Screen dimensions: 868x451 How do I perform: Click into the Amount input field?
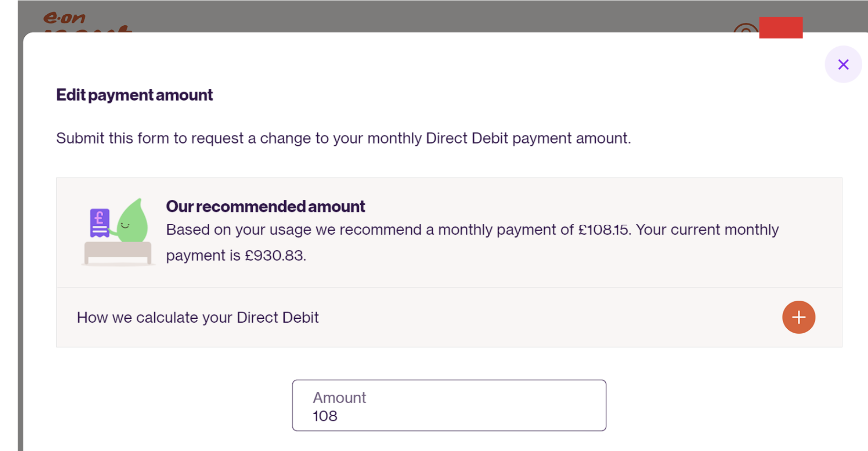coord(449,405)
